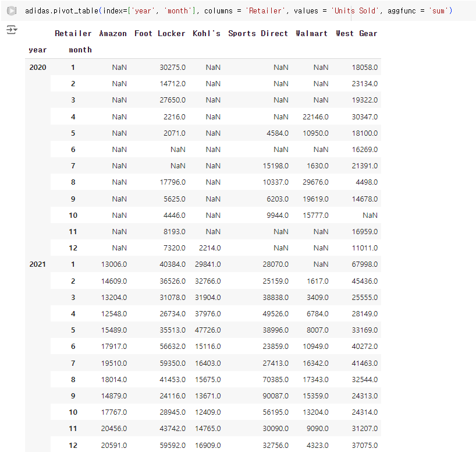
Task: Click Sports Direct value 56195.0
Action: coord(276,412)
